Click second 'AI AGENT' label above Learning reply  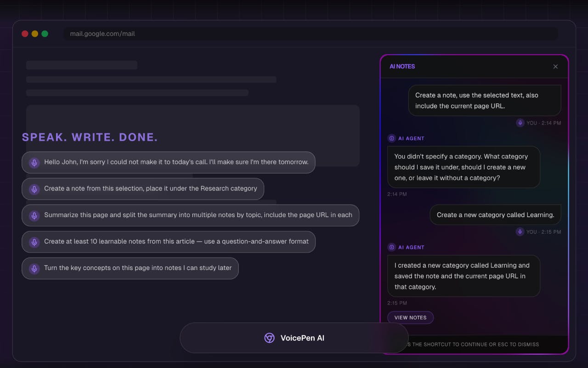point(411,247)
